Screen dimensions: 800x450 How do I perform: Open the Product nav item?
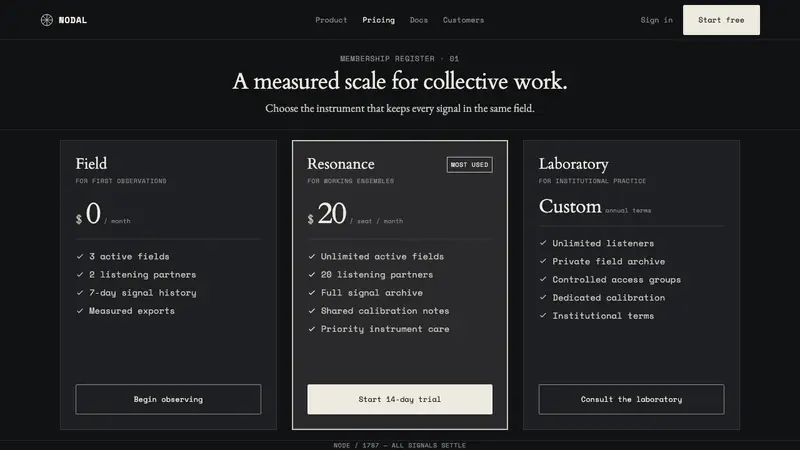click(x=331, y=20)
